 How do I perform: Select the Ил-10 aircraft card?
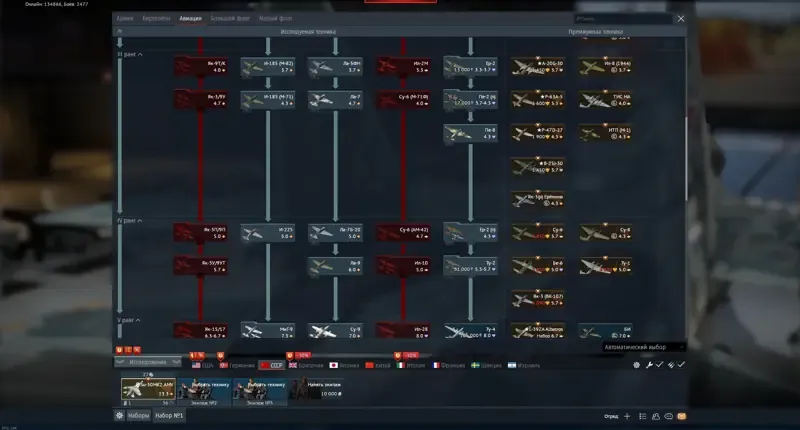[403, 266]
